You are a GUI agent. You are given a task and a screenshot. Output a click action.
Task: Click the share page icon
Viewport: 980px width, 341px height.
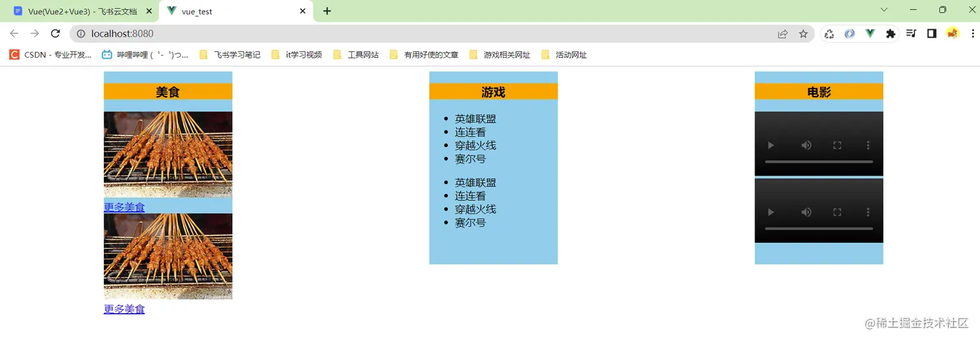[783, 34]
